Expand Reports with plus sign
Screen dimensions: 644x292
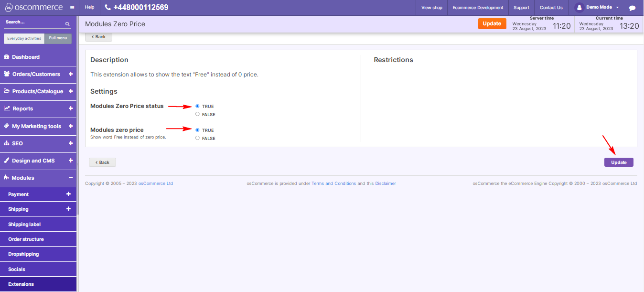click(x=71, y=108)
